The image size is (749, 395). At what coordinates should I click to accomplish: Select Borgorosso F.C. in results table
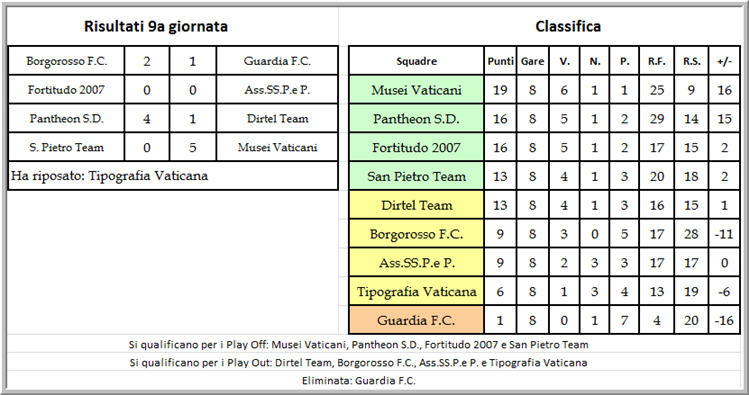(x=66, y=61)
